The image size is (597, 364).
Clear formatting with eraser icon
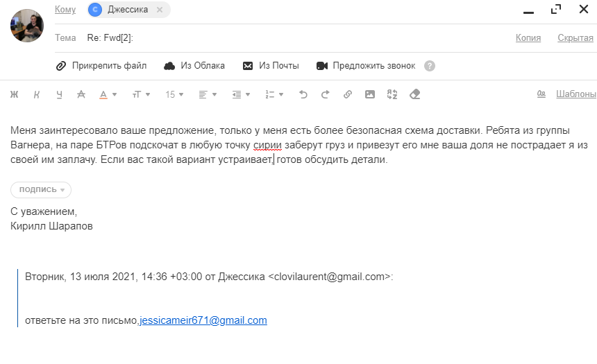tap(415, 94)
